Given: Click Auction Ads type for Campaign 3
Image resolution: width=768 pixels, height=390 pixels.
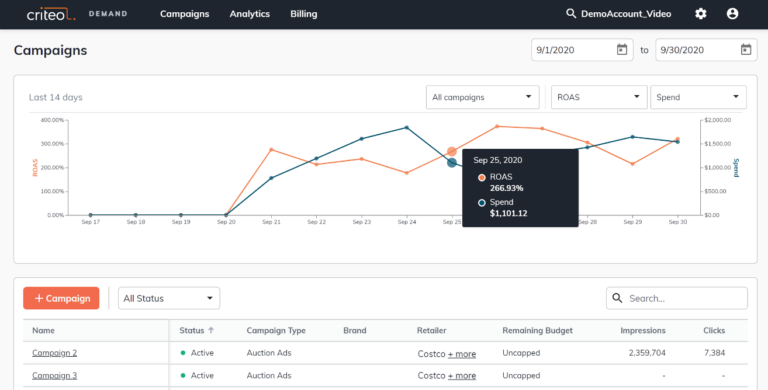Looking at the screenshot, I should point(269,375).
